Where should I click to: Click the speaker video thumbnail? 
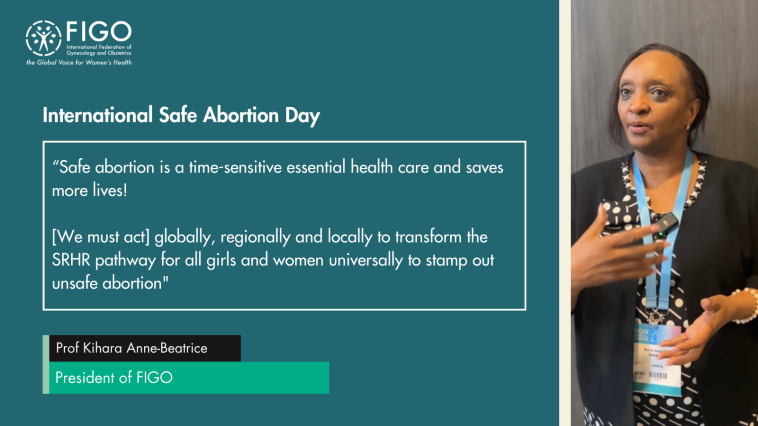664,213
